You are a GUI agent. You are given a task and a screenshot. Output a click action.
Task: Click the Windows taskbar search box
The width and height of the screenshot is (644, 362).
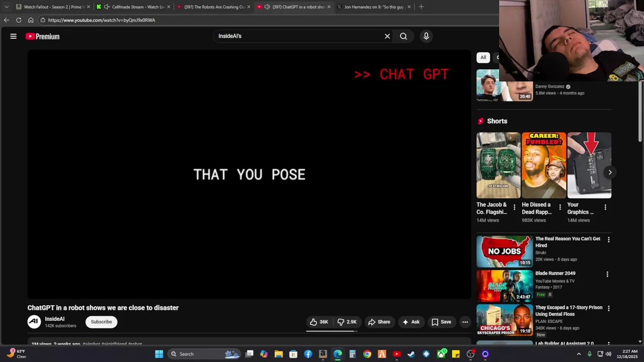pyautogui.click(x=204, y=354)
